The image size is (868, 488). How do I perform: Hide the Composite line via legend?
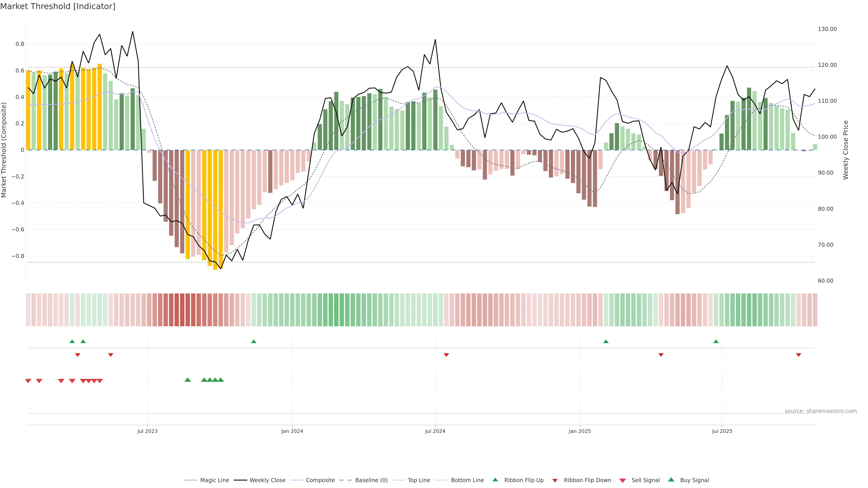tap(320, 480)
